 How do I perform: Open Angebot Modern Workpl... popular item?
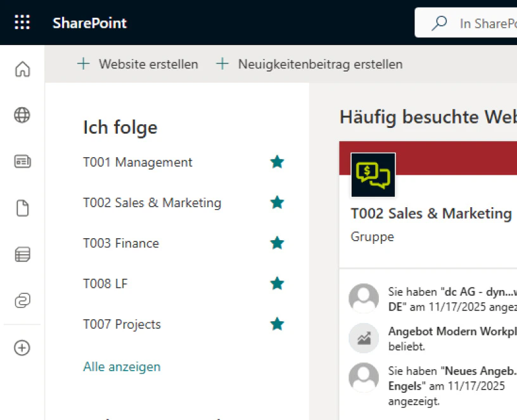452,339
